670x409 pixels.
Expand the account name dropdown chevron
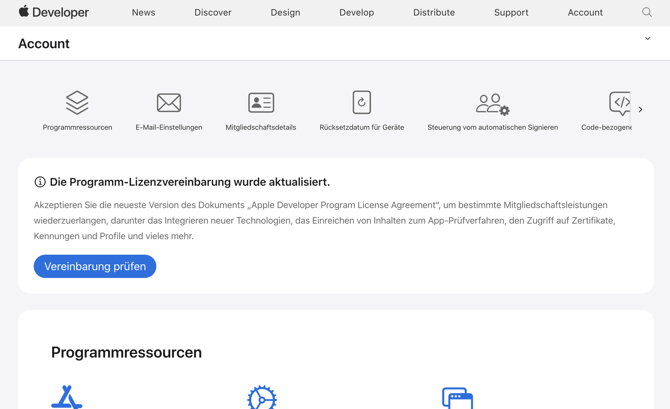(x=648, y=39)
